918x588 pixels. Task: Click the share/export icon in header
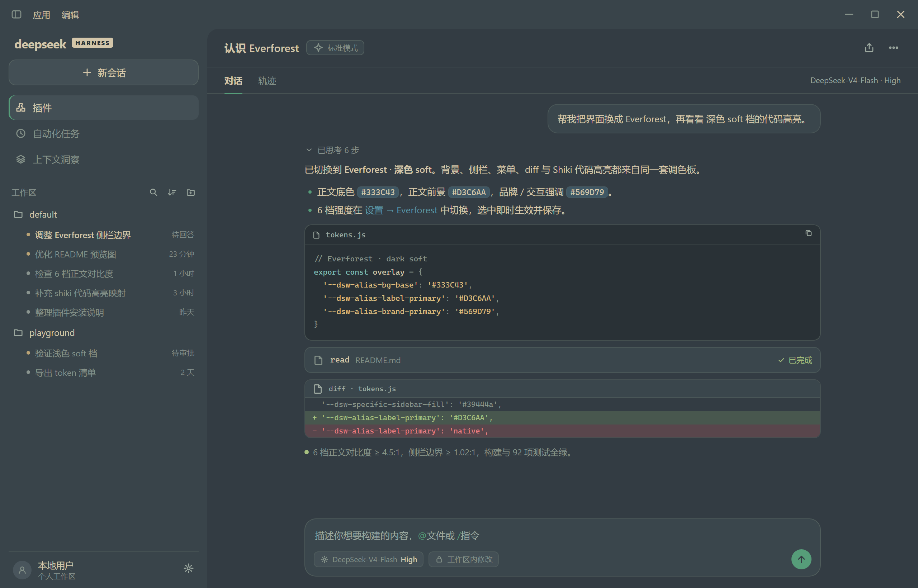[869, 48]
